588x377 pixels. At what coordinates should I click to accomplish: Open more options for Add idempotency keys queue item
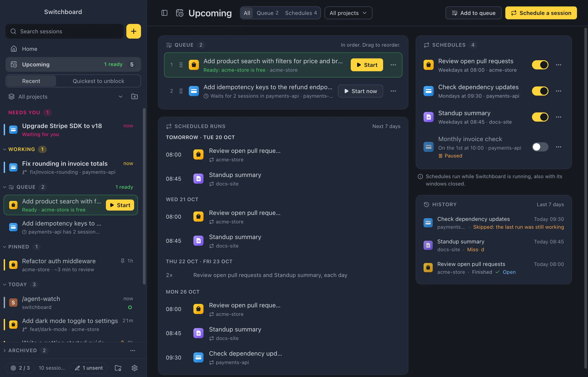[393, 91]
